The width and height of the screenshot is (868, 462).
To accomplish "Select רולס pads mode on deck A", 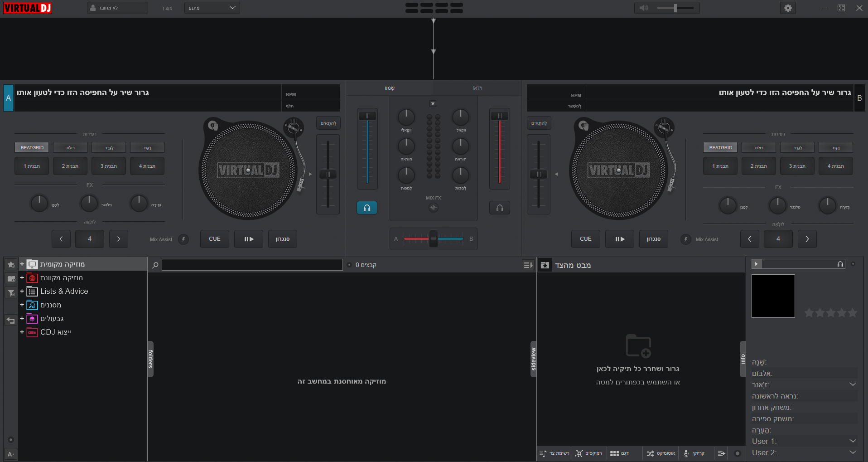I will (x=70, y=147).
